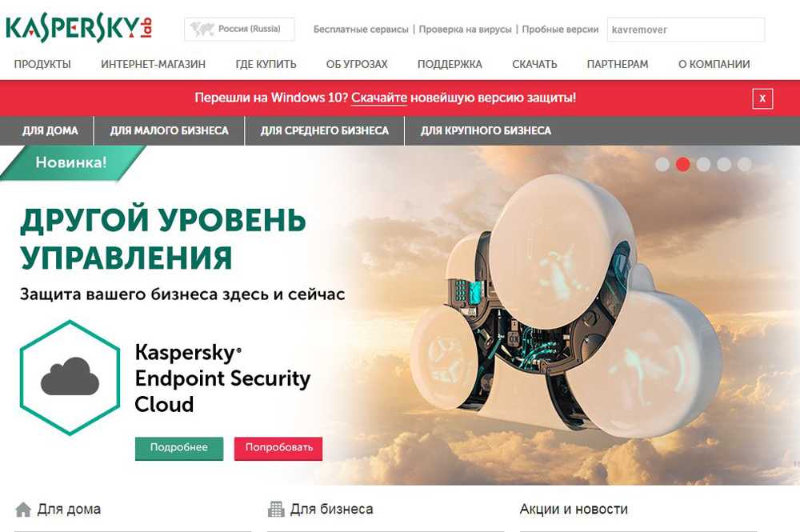
Task: Select the last carousel slide dot
Action: [x=744, y=164]
